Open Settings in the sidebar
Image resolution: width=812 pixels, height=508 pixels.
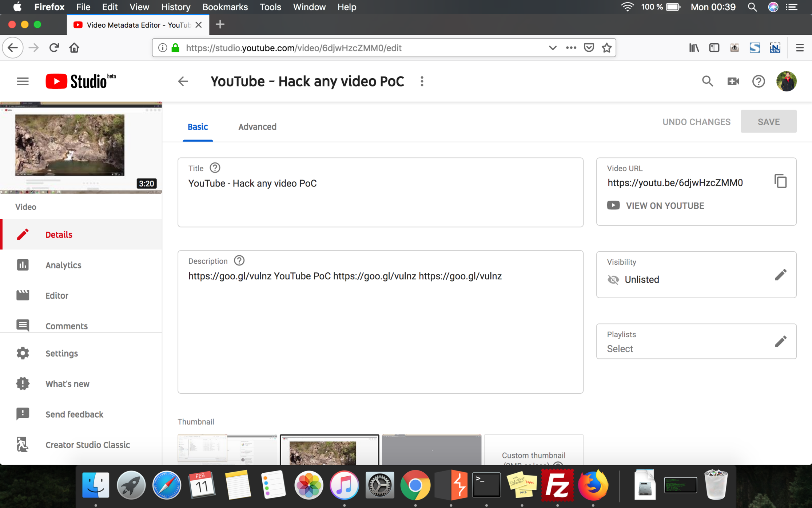point(81,353)
